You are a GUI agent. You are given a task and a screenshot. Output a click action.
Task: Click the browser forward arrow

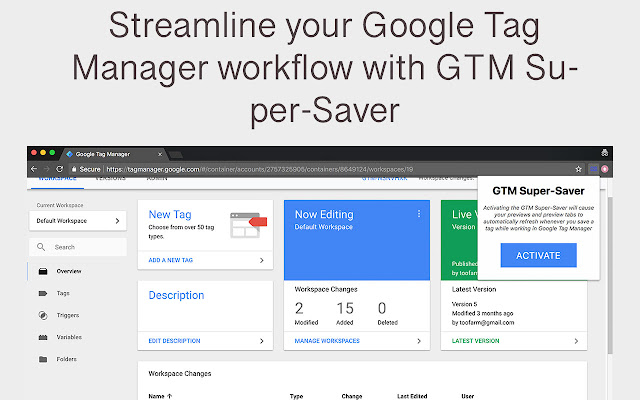point(47,169)
